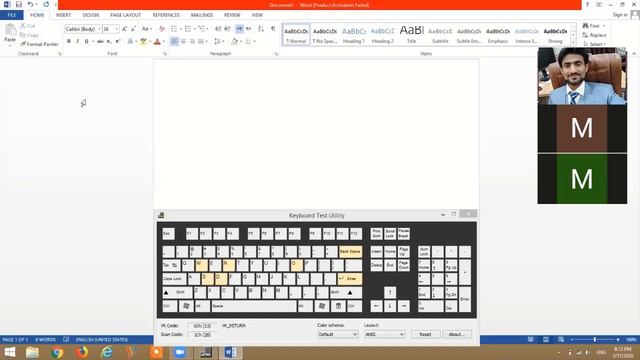Open the Windows Start button

coord(9,353)
